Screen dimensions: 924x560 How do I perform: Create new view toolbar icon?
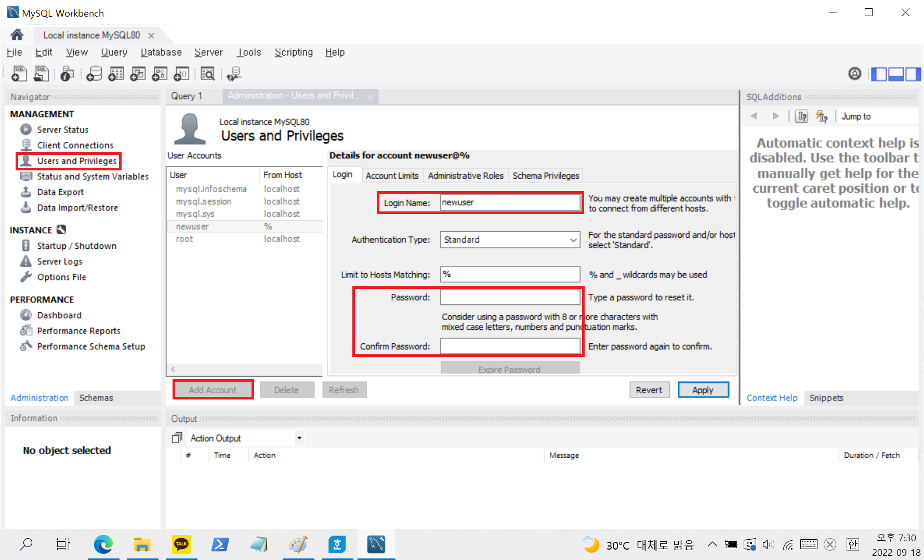pyautogui.click(x=138, y=74)
